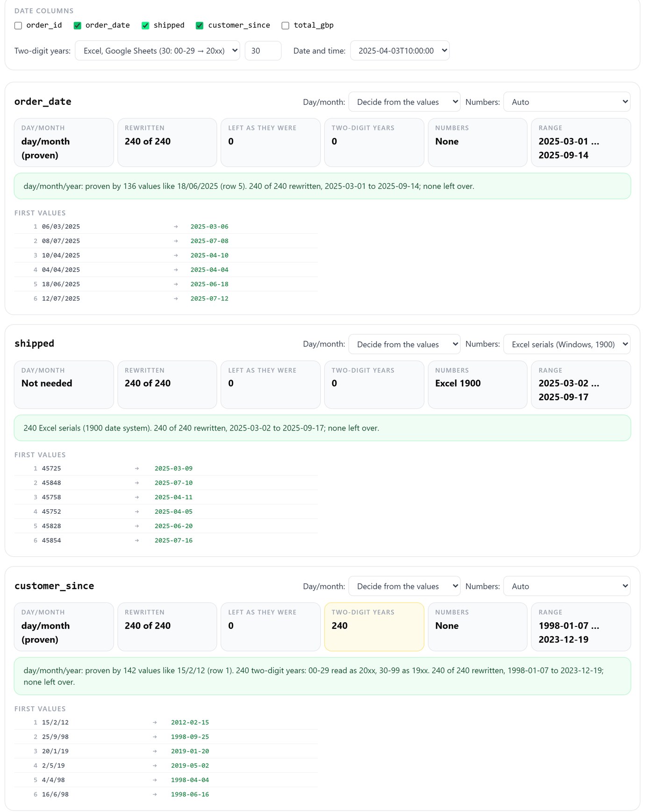This screenshot has width=645, height=812.
Task: Click the order_date heading
Action: (x=43, y=101)
